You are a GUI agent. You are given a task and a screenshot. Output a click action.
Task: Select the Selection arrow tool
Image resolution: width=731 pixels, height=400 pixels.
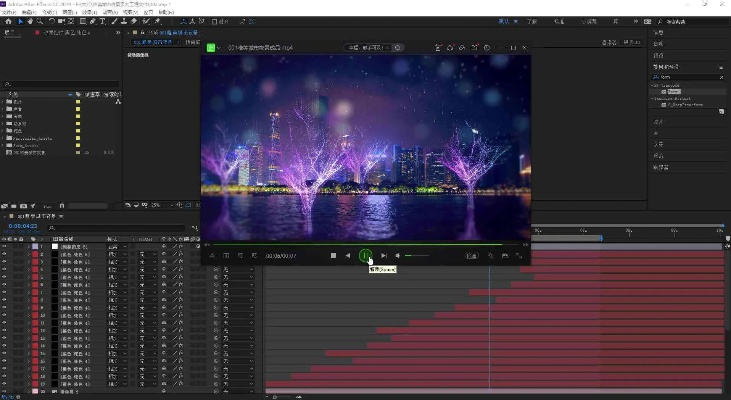[19, 20]
